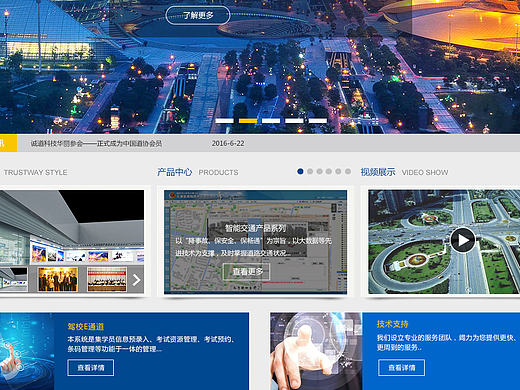Viewport: 520px width, 390px height.
Task: Click the news date 2016-6-22
Action: tap(228, 143)
